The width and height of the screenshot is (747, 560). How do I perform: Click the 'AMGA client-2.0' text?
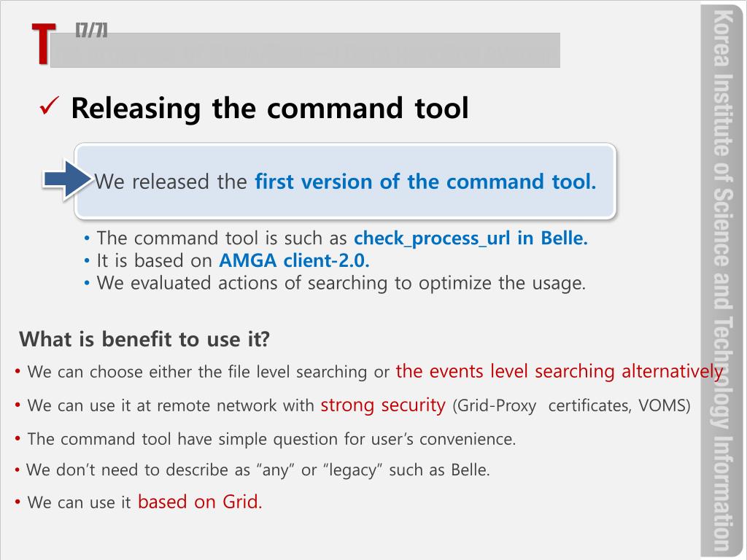pyautogui.click(x=295, y=260)
